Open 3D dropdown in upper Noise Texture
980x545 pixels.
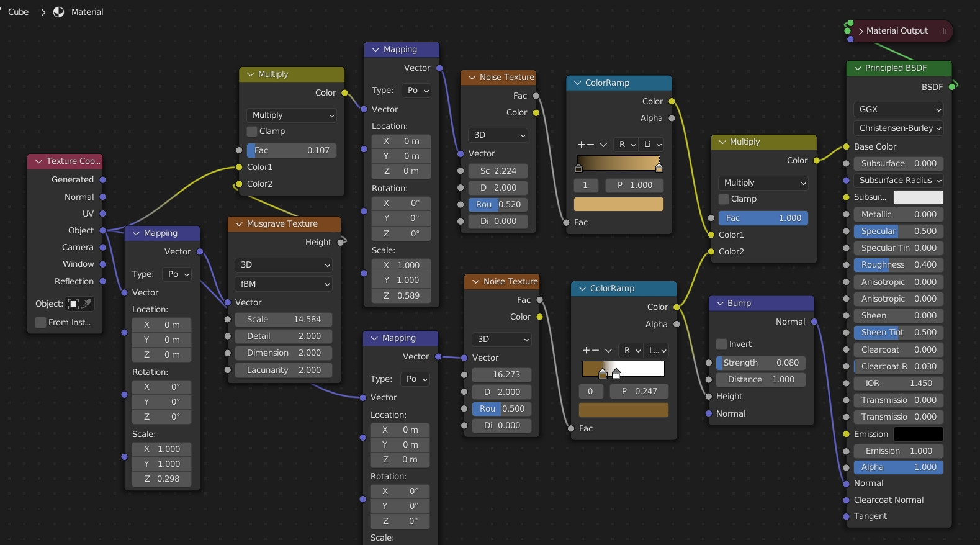pyautogui.click(x=498, y=135)
